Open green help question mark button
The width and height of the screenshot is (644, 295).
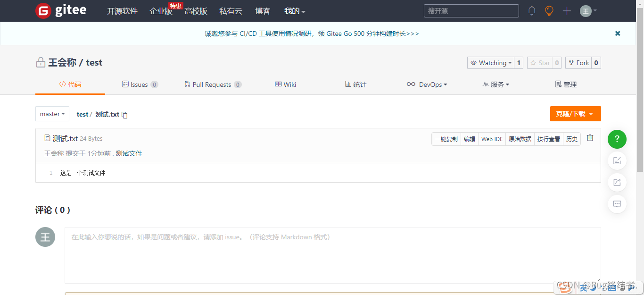coord(617,139)
